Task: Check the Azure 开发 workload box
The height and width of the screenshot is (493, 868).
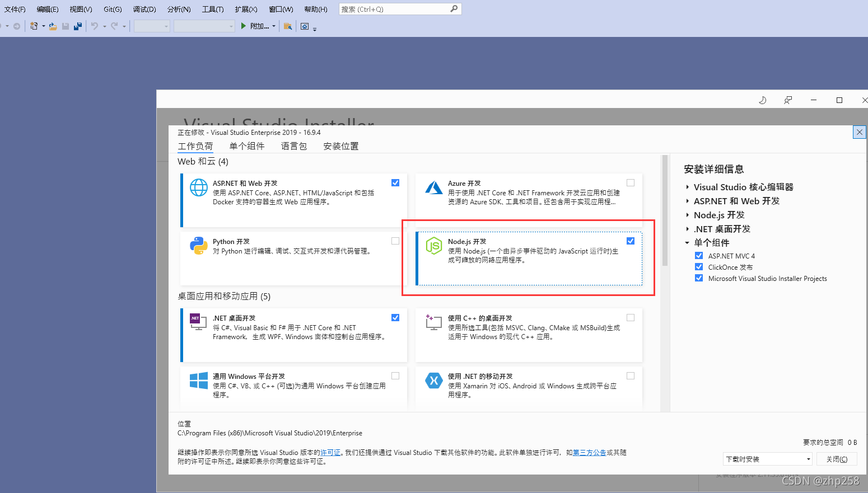Action: click(631, 182)
